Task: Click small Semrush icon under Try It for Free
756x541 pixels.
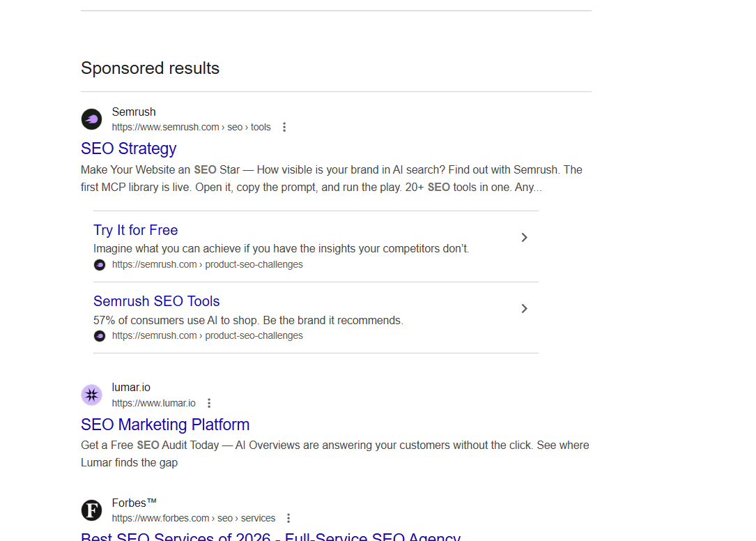Action: 100,265
